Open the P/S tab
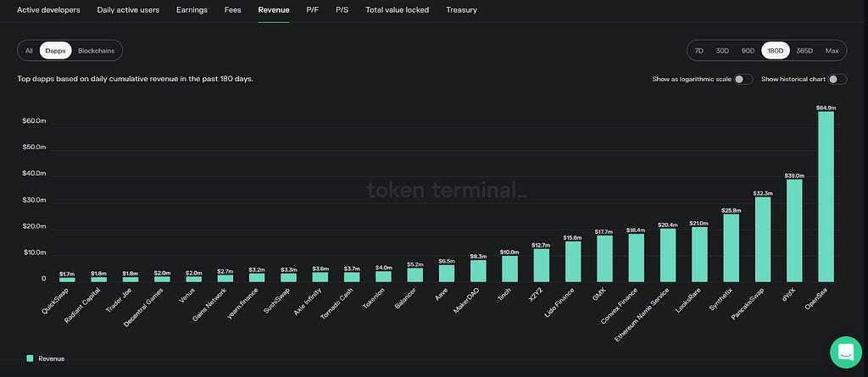Image resolution: width=868 pixels, height=377 pixels. tap(342, 10)
